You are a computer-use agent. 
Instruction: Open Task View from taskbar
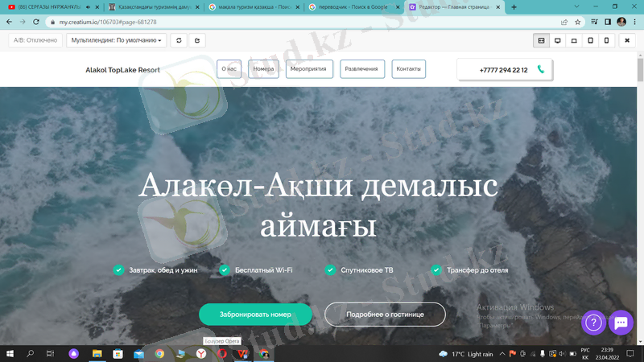point(50,353)
